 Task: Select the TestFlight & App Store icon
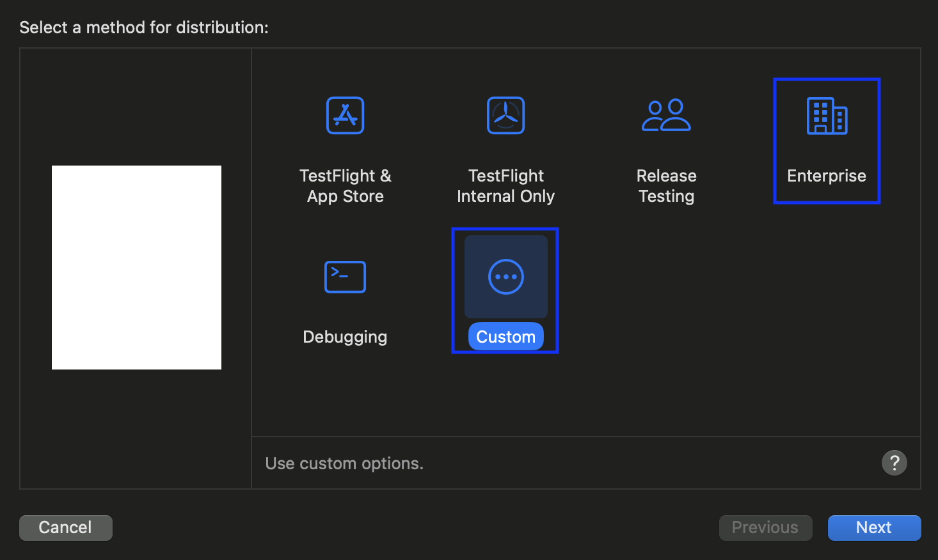(345, 116)
